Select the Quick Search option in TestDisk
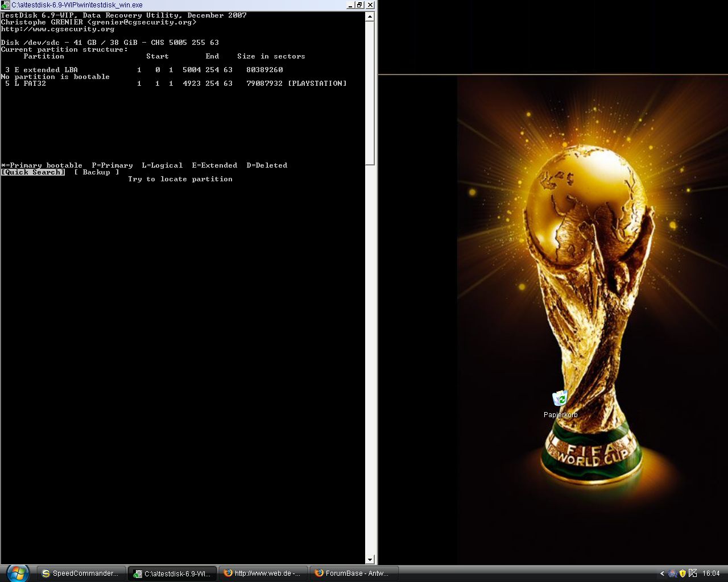The image size is (728, 582). [x=33, y=172]
